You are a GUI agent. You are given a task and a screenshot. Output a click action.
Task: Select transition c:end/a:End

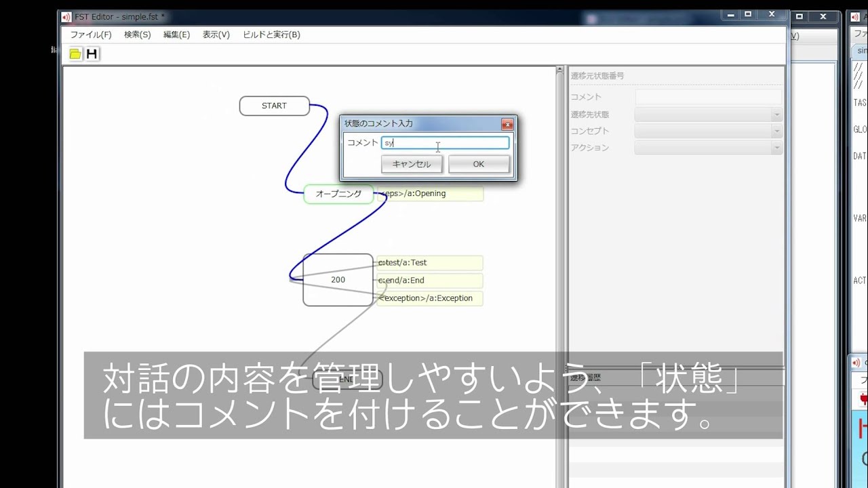[x=430, y=281]
